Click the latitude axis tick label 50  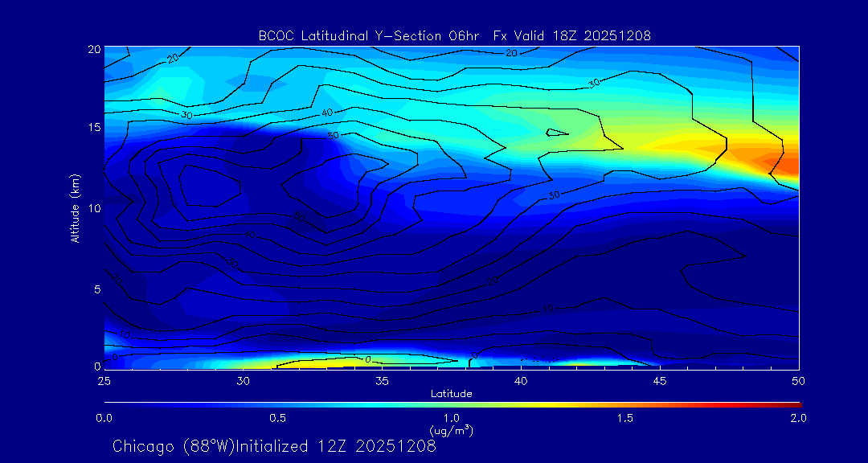[799, 380]
